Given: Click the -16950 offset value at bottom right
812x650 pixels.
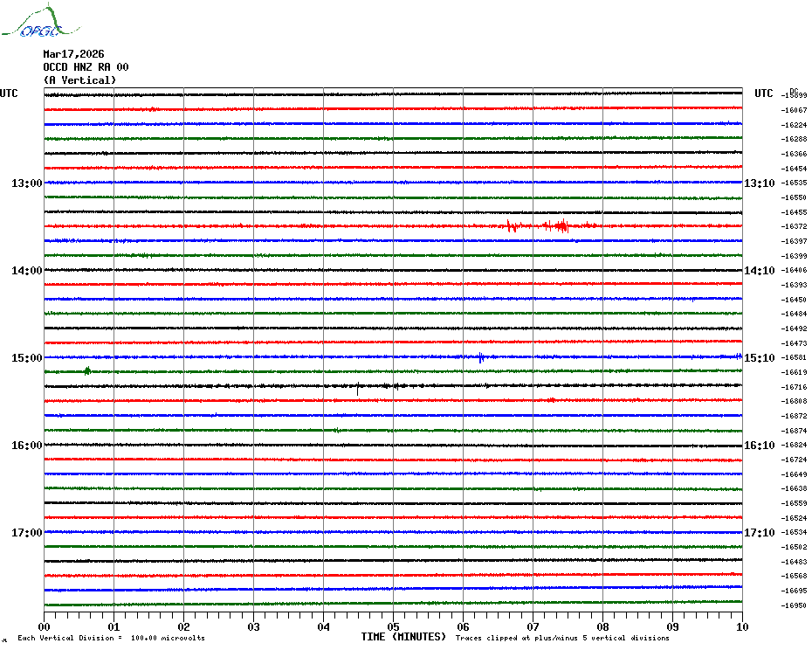Looking at the screenshot, I should (795, 605).
